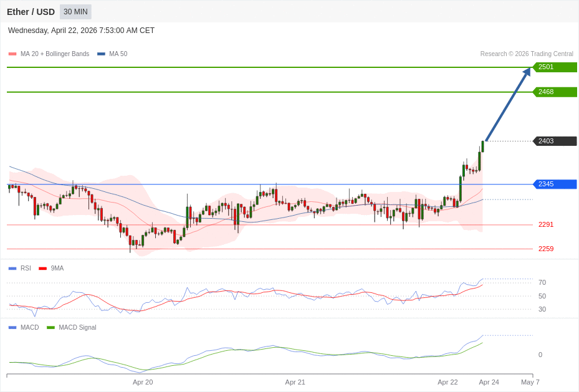This screenshot has width=579, height=392.
Task: Click the Ether / USD title
Action: [31, 12]
